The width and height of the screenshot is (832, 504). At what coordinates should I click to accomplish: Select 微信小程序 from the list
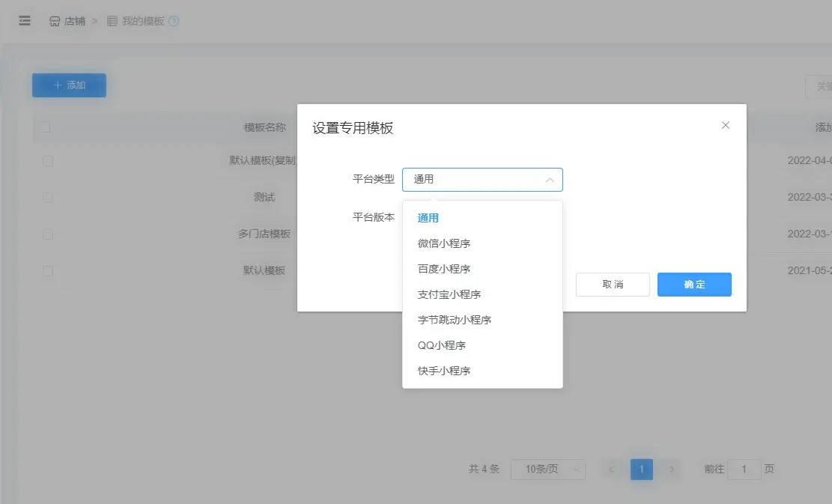444,243
